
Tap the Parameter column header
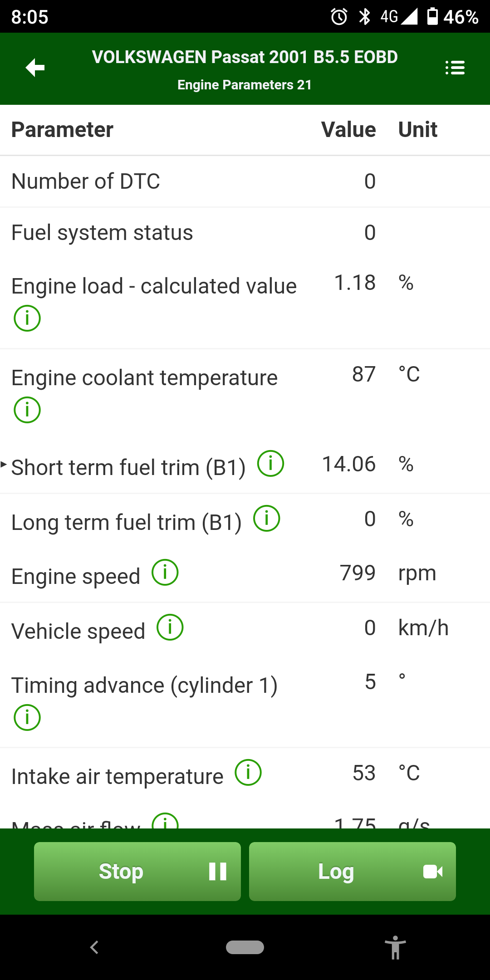click(x=62, y=130)
